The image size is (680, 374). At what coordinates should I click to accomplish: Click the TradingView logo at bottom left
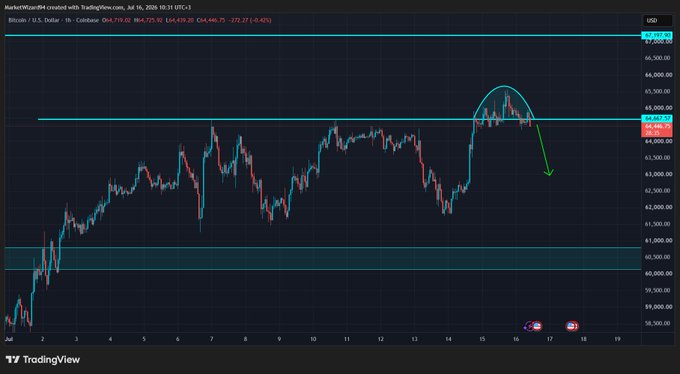tap(42, 360)
